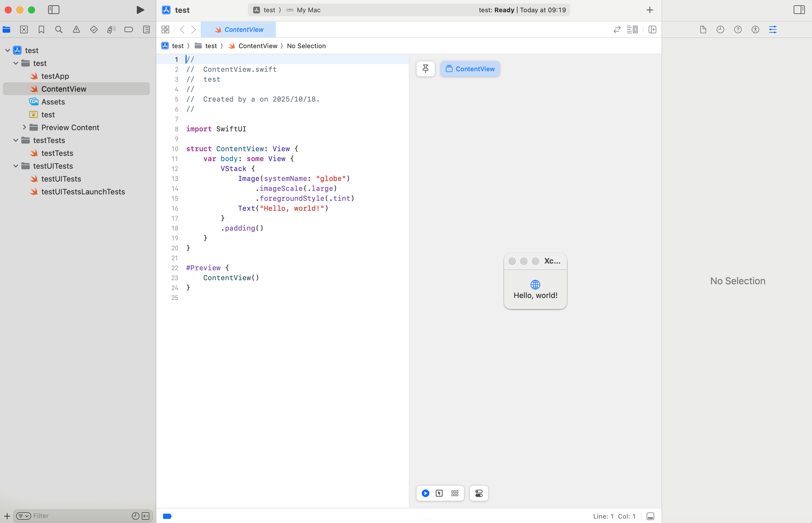
Task: Open the Quick Help inspector
Action: click(737, 29)
